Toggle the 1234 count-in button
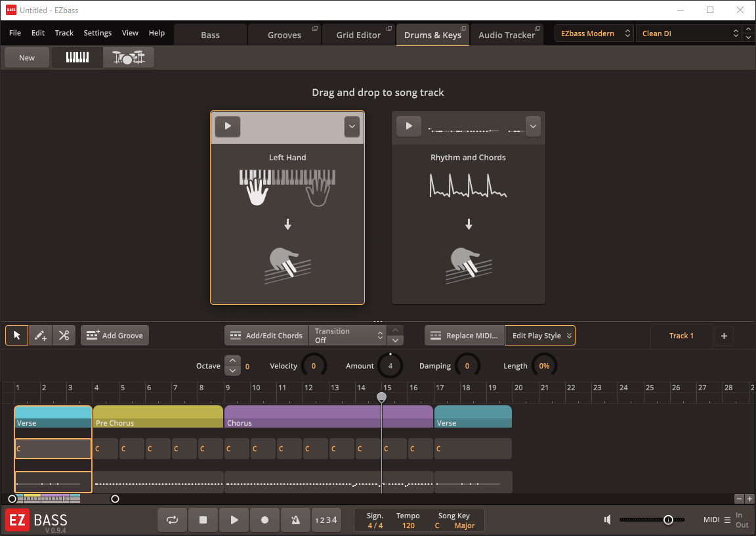The height and width of the screenshot is (536, 756). point(326,520)
